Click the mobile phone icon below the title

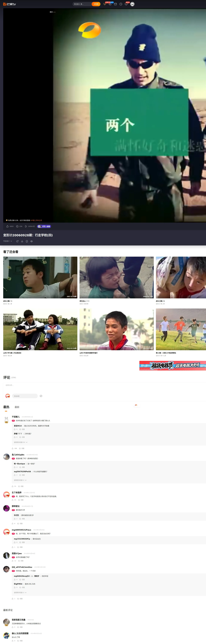[27, 241]
